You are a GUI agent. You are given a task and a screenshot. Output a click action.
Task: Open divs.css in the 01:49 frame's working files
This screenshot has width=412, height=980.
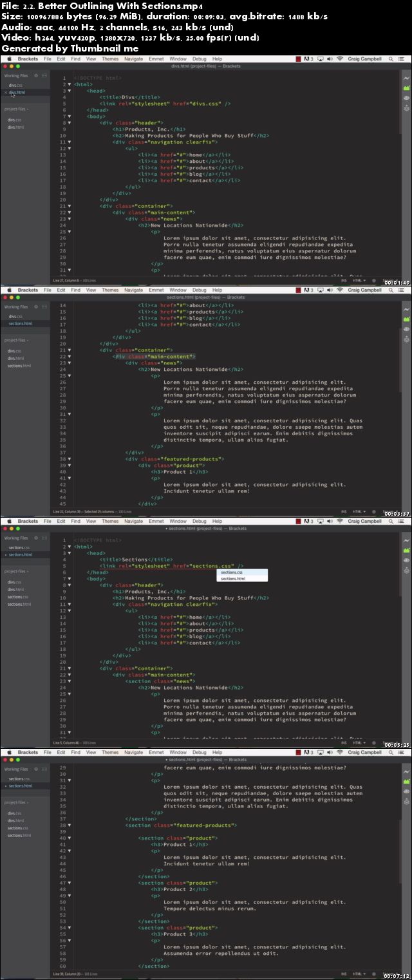point(15,85)
